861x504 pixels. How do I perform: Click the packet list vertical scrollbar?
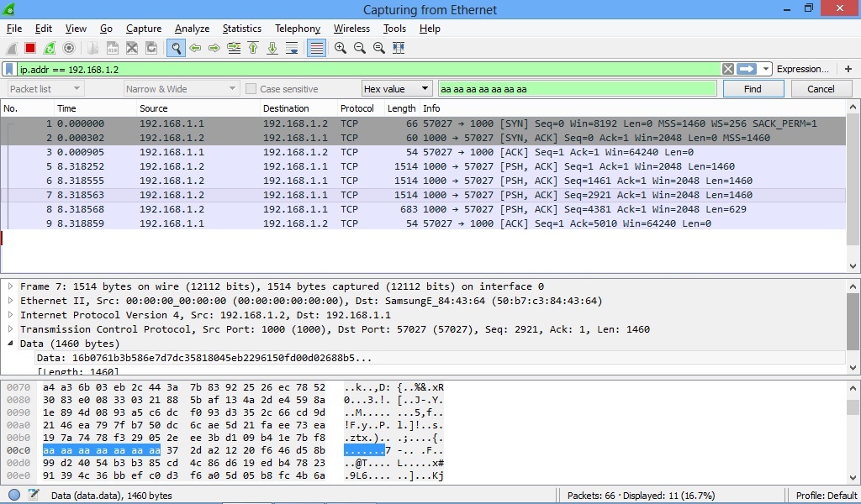853,186
